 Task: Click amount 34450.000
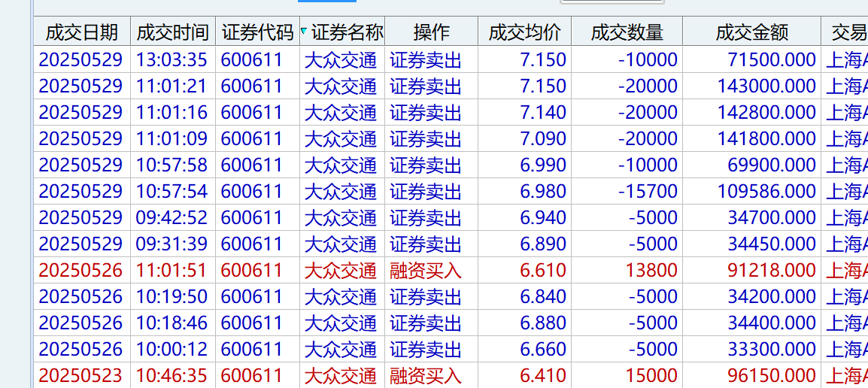(772, 244)
